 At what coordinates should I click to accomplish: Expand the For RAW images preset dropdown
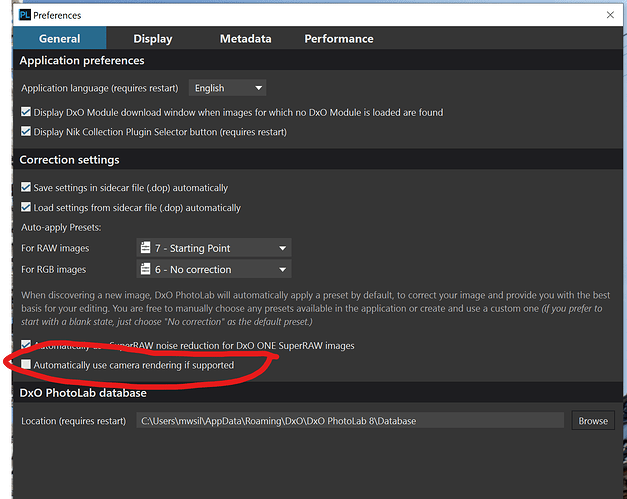point(214,248)
